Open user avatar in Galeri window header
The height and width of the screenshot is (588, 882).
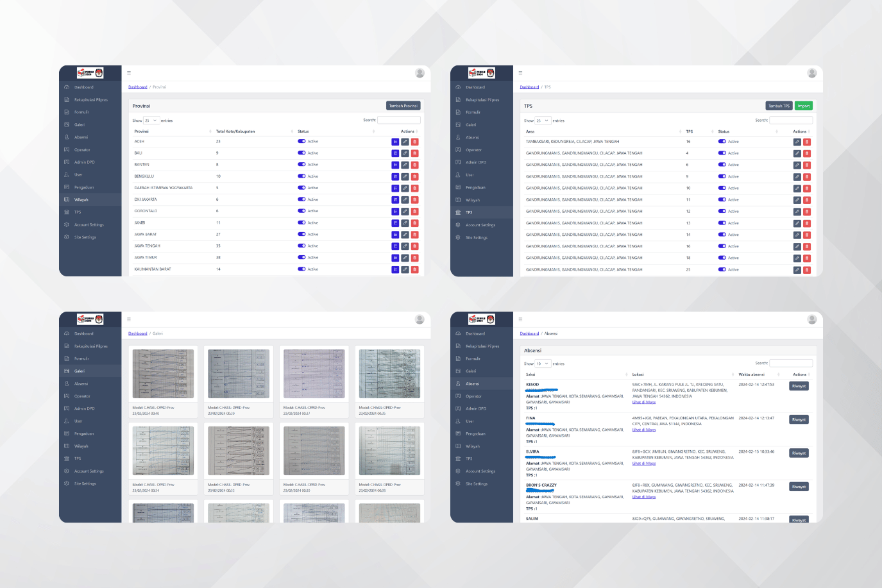pos(420,319)
